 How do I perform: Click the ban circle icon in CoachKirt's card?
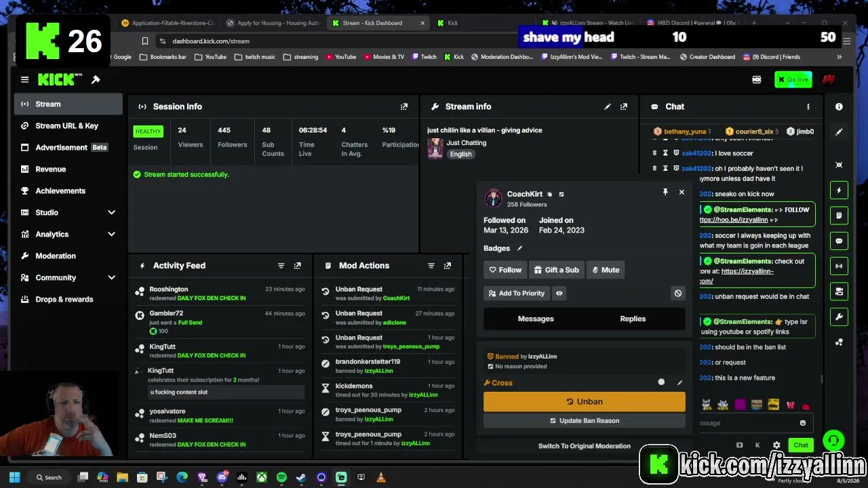click(677, 293)
